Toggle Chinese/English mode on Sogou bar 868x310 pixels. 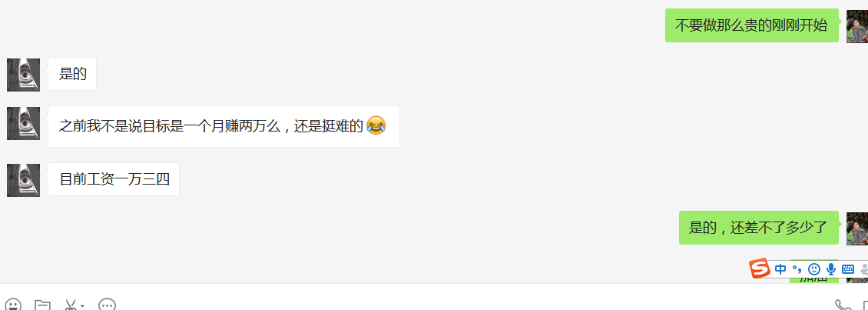point(780,269)
